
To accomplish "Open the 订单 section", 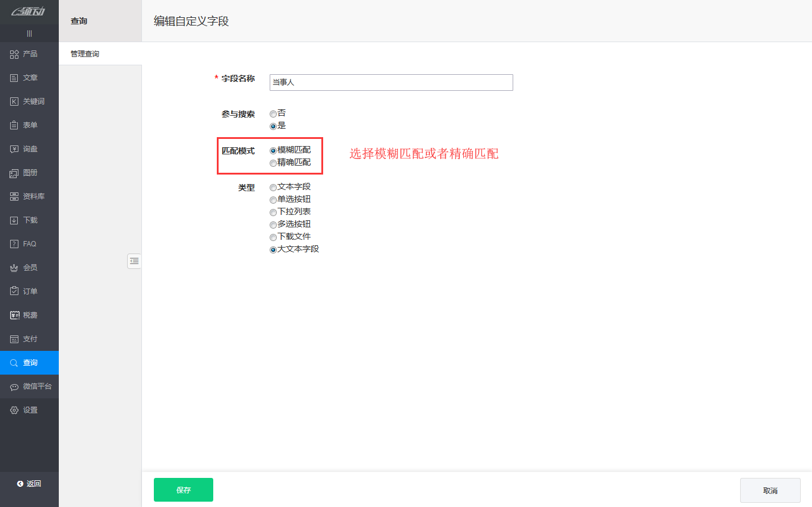I will click(29, 291).
